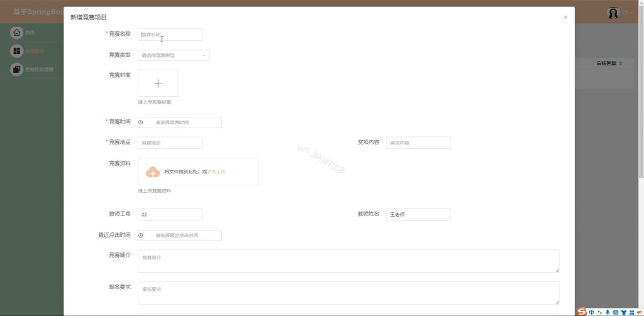
Task: Click the plus icon to upload 竞赛封面
Action: pos(158,84)
